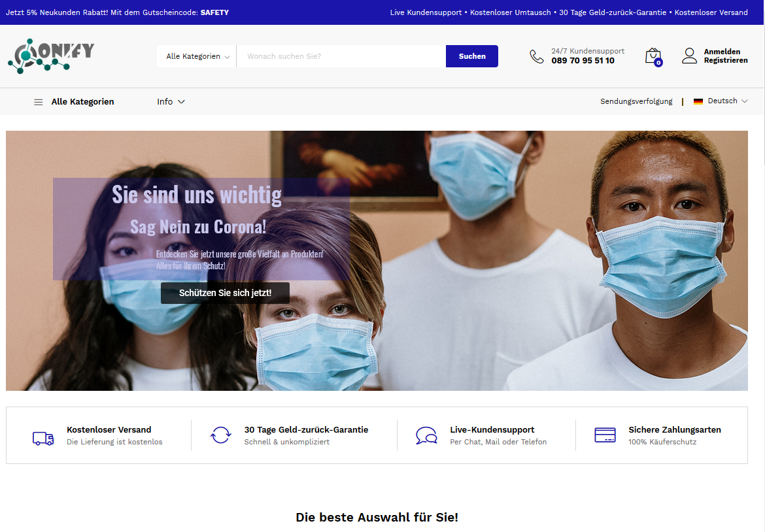Click Kostenloser Versand feature title
Screen dimensions: 765x532
[x=109, y=429]
